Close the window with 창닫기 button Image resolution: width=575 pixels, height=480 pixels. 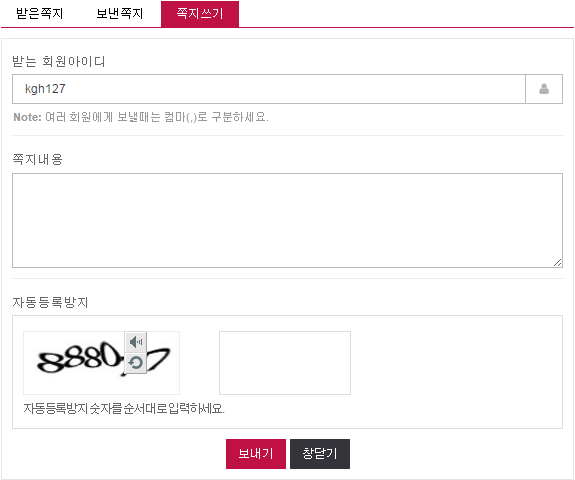pos(320,454)
